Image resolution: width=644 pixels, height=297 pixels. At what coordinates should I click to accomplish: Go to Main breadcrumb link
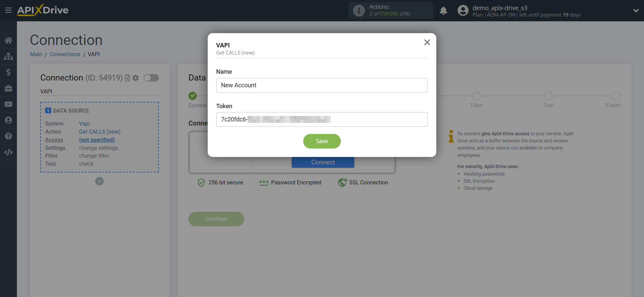pyautogui.click(x=36, y=54)
